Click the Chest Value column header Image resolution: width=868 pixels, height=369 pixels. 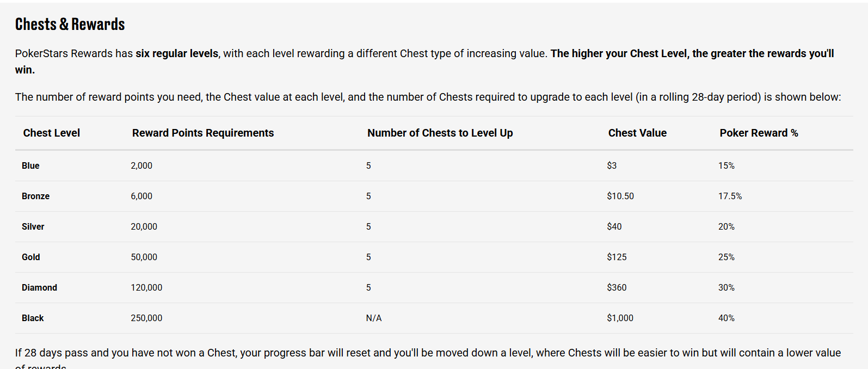click(637, 133)
